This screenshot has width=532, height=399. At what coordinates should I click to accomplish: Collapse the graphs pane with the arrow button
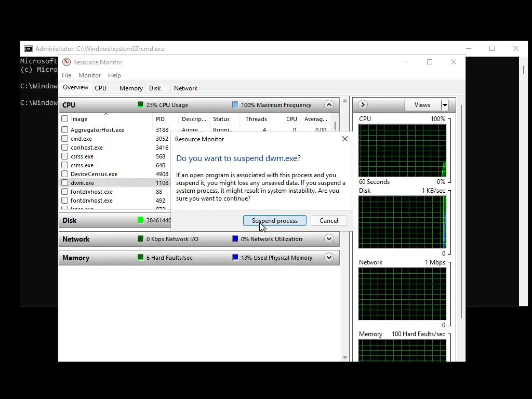(363, 105)
